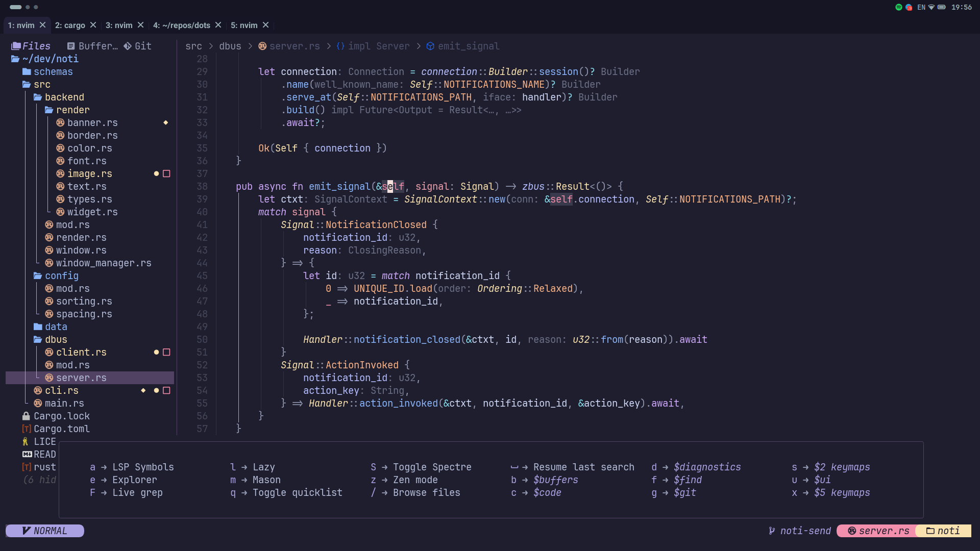Close the 2: cargo tab
This screenshot has height=551, width=980.
point(93,25)
